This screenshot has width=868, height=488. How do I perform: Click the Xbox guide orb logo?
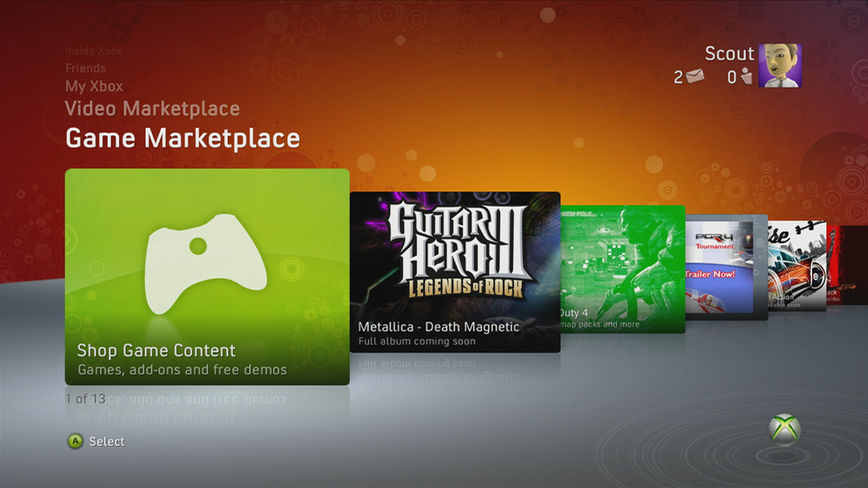tap(784, 430)
